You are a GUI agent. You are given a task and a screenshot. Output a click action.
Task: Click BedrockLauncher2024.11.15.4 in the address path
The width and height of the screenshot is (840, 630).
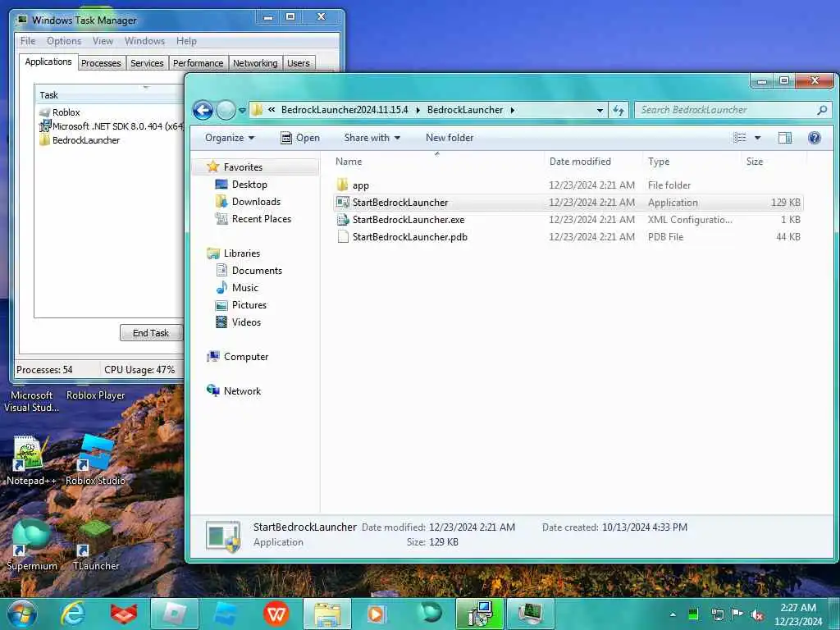tap(345, 110)
